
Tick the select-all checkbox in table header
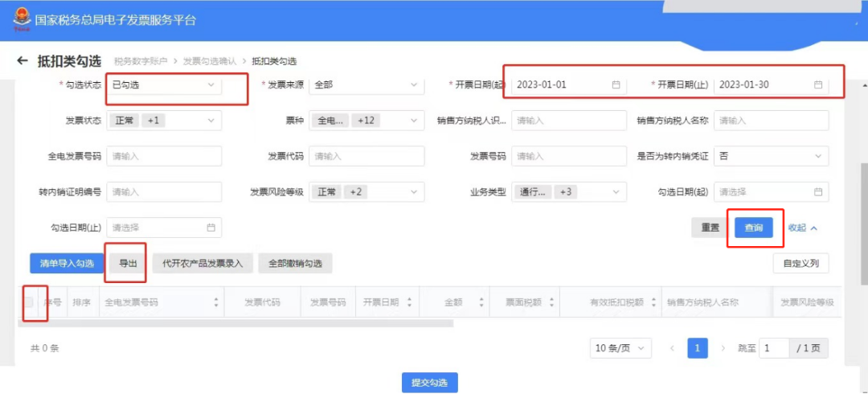point(28,302)
